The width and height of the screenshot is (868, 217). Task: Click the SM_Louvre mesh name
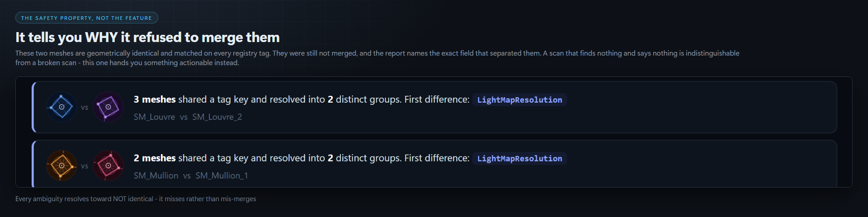pyautogui.click(x=154, y=117)
